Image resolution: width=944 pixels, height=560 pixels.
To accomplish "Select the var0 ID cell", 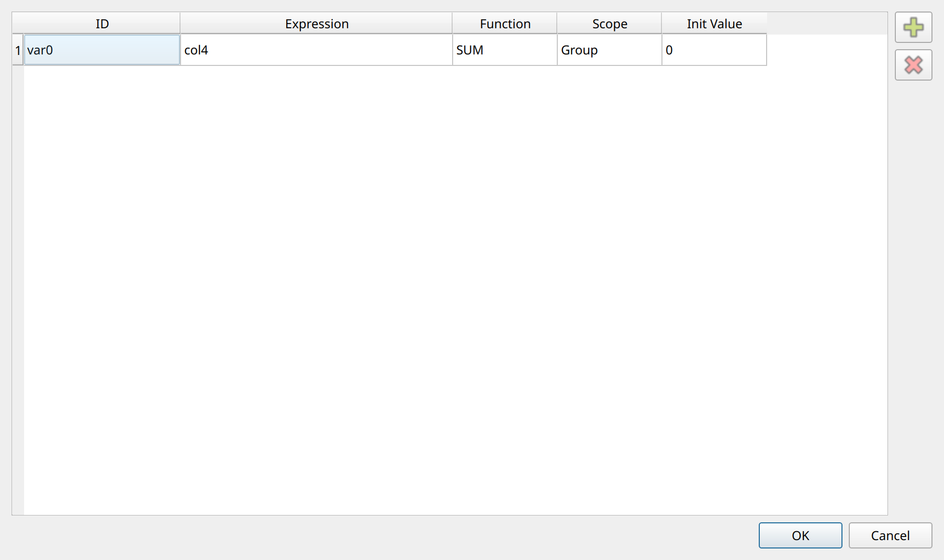I will tap(102, 50).
